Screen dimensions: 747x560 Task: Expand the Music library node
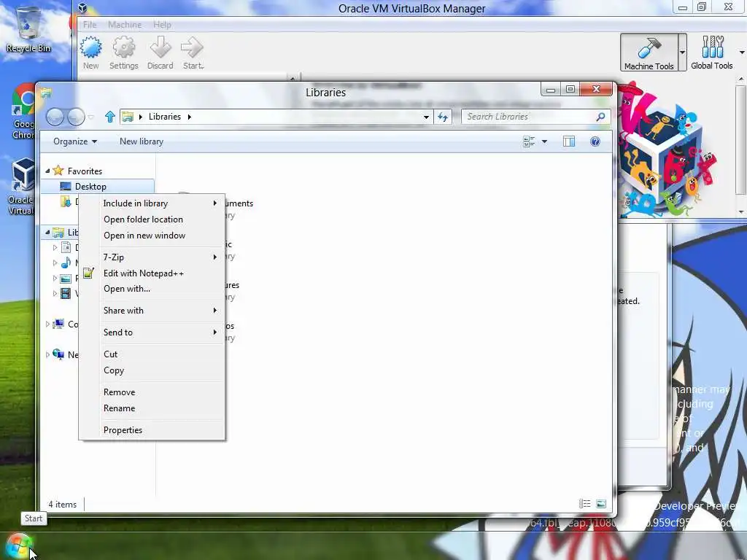click(54, 262)
